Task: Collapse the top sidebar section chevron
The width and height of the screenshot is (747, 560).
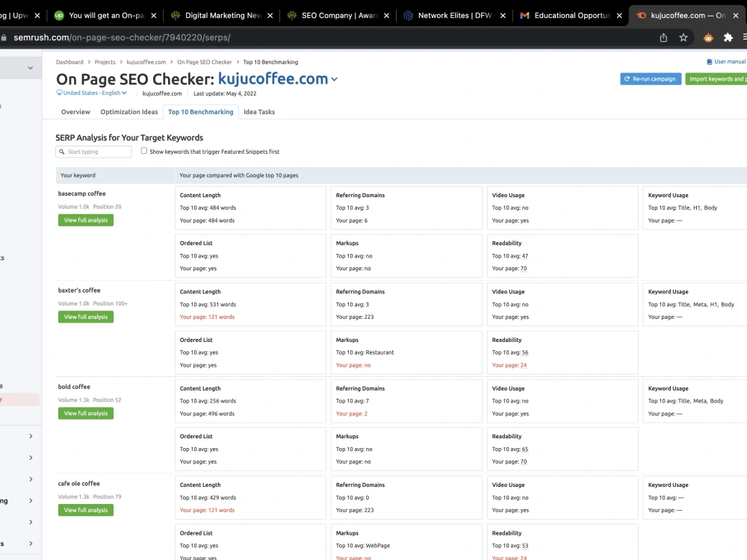Action: click(x=31, y=68)
